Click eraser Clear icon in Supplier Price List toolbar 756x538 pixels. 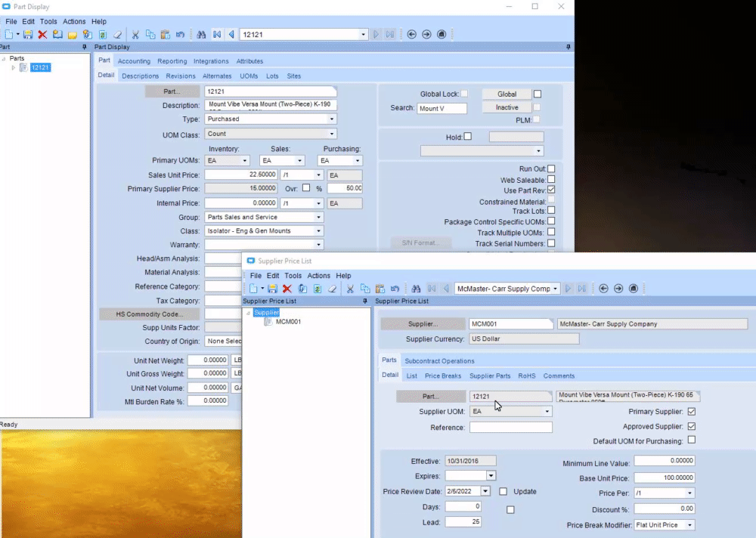click(x=330, y=289)
